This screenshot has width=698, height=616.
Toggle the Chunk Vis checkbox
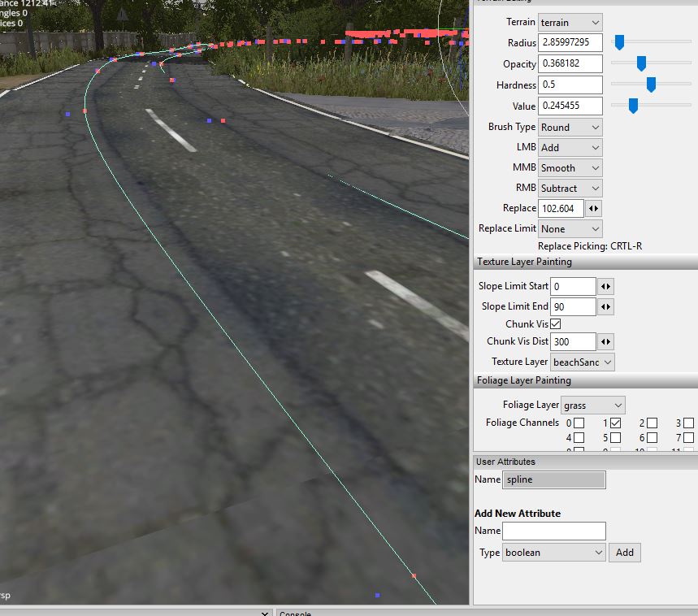pos(556,324)
